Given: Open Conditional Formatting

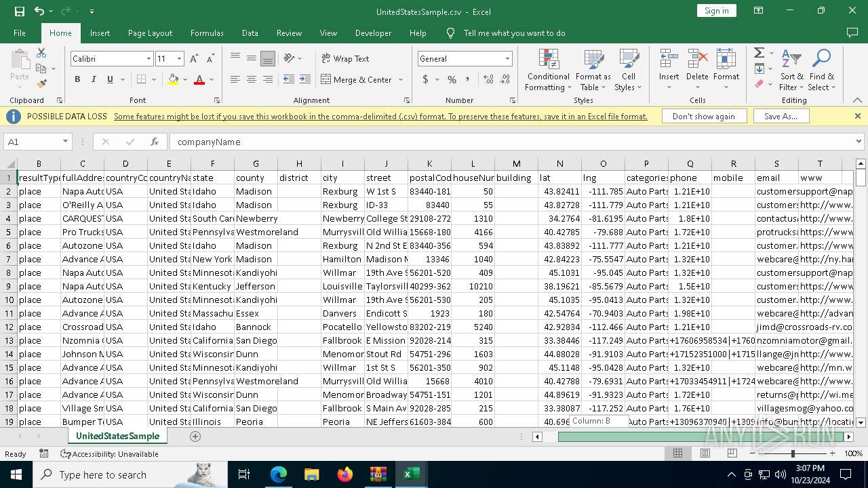Looking at the screenshot, I should [548, 70].
